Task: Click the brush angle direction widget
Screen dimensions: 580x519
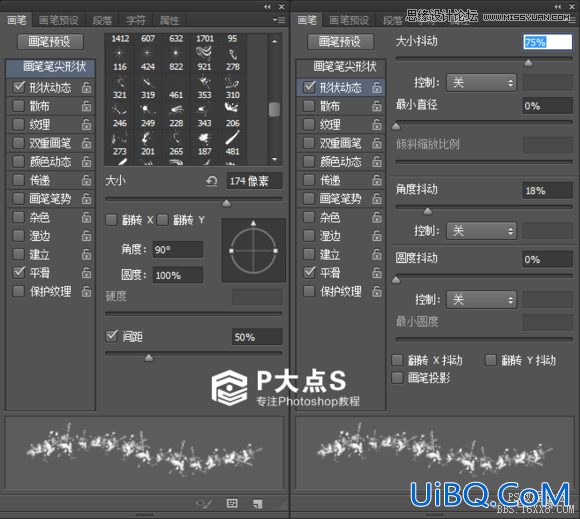Action: coord(253,250)
